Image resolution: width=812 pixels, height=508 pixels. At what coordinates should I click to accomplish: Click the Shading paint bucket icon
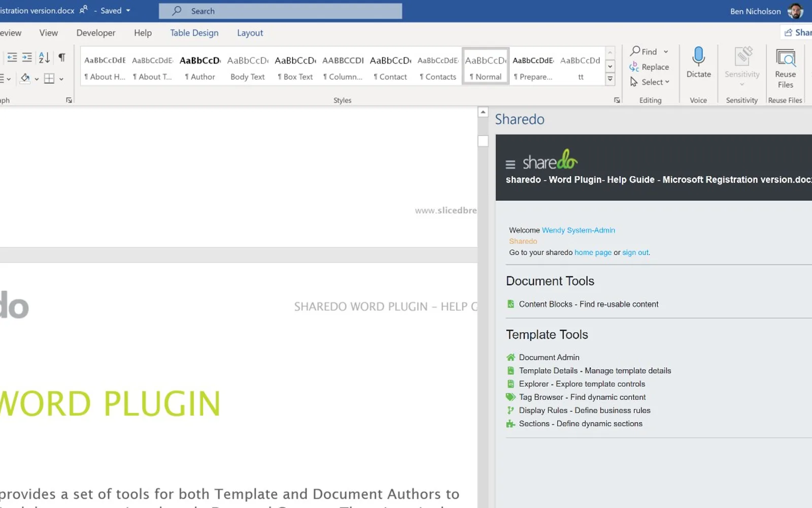[x=24, y=78]
